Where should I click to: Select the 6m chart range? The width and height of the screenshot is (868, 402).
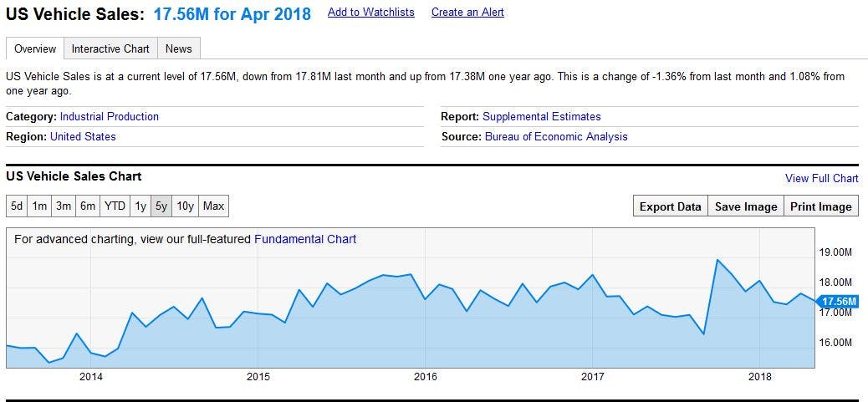coord(88,206)
